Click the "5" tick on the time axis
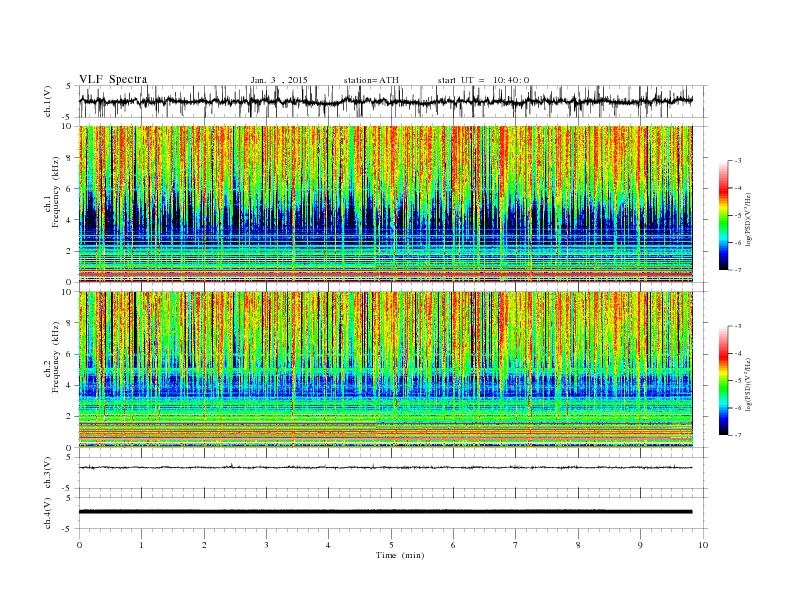792x612 pixels. click(391, 545)
